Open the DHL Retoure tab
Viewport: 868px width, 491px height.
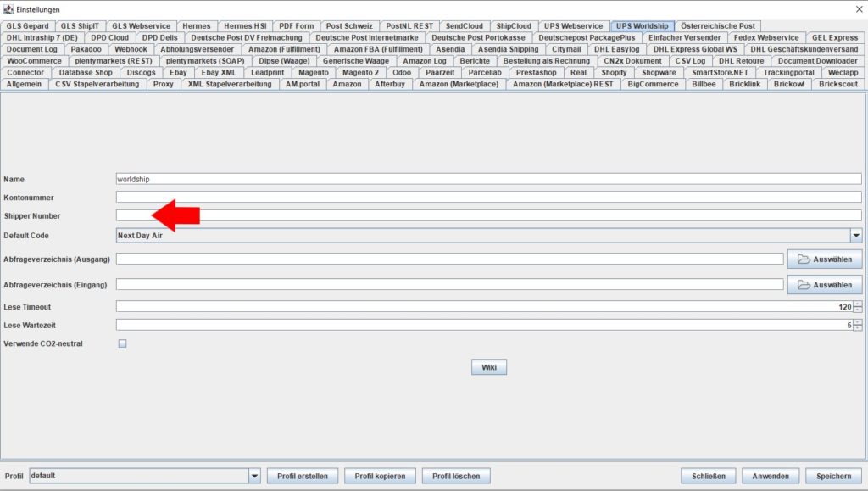pos(741,61)
